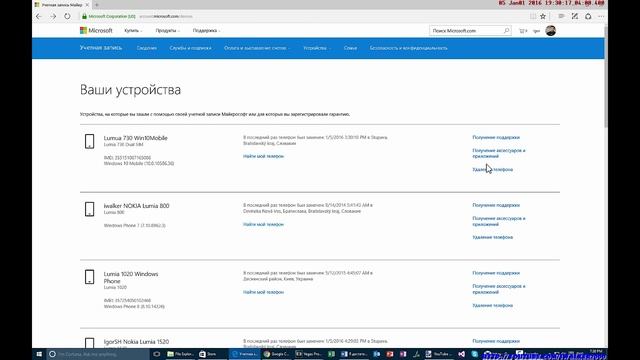This screenshot has height=360, width=640.
Task: Open the Учетная запись section
Action: tap(101, 48)
